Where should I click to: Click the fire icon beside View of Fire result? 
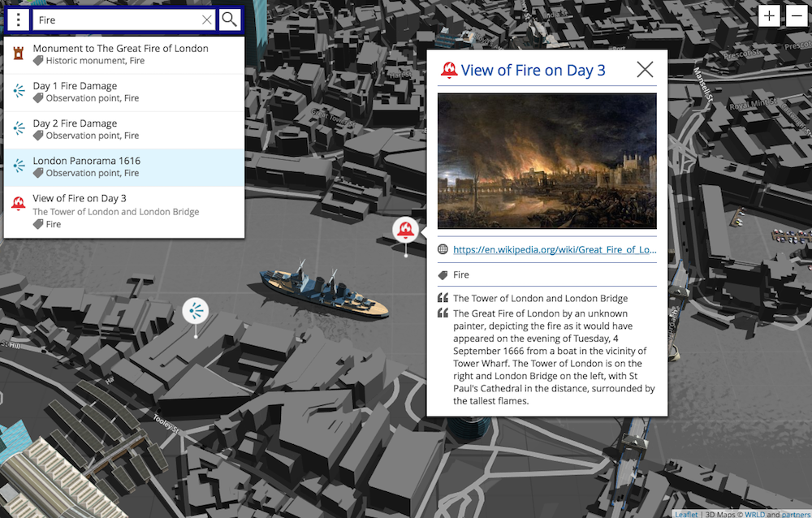[x=19, y=203]
